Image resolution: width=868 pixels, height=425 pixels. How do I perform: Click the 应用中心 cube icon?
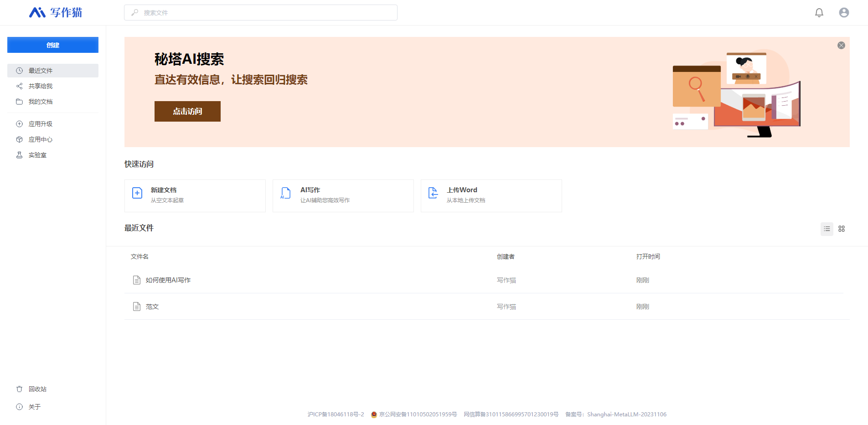tap(19, 139)
